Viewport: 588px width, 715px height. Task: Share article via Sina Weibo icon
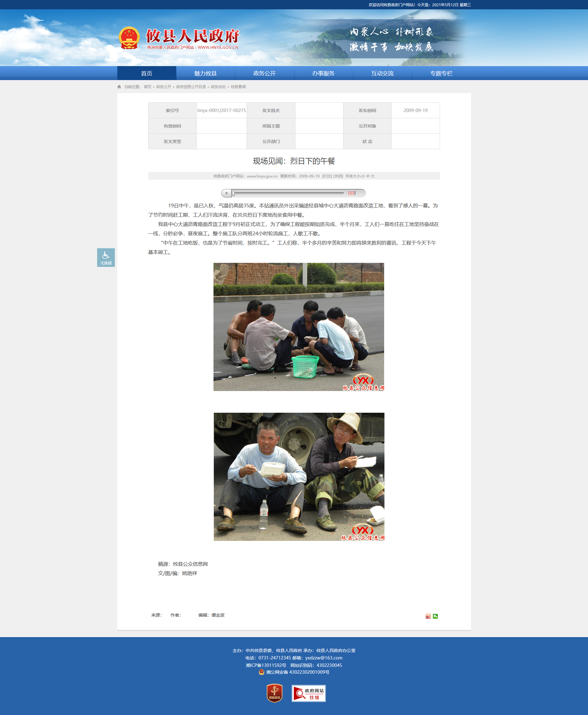pyautogui.click(x=428, y=616)
